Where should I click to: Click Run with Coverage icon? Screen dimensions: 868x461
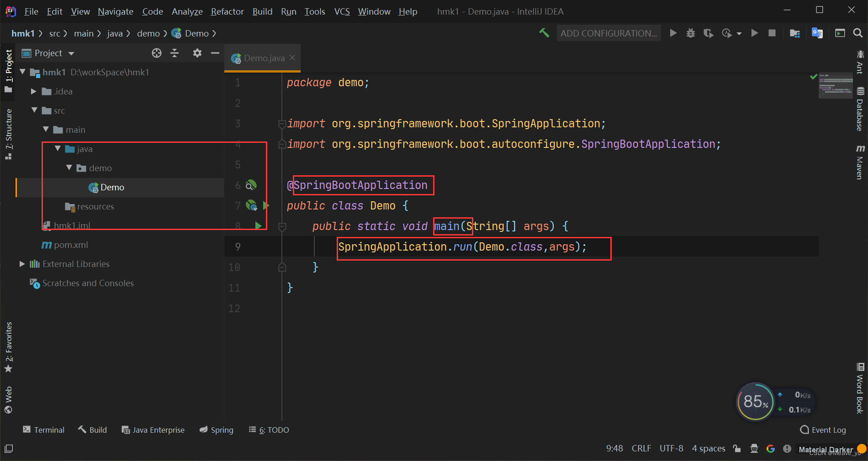pos(708,33)
